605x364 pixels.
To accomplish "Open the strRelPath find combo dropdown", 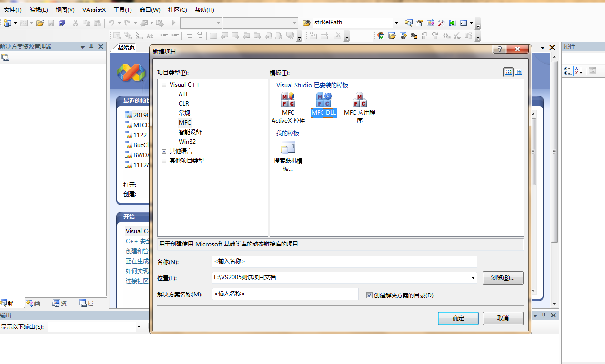I will coord(396,23).
